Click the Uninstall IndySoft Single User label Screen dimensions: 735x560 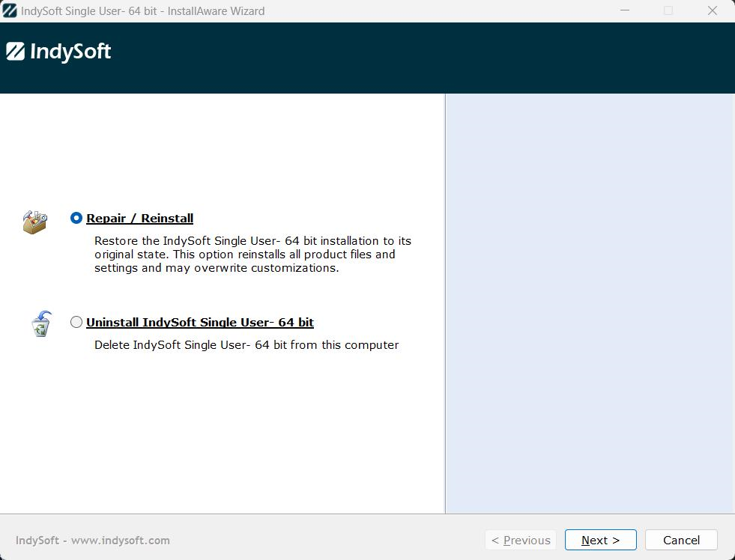click(199, 323)
